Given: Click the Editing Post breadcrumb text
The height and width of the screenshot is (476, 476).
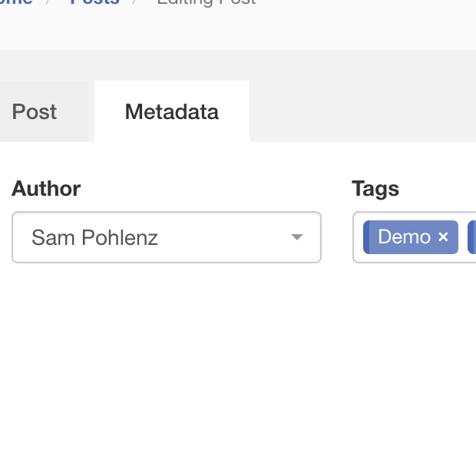Looking at the screenshot, I should pyautogui.click(x=206, y=2).
